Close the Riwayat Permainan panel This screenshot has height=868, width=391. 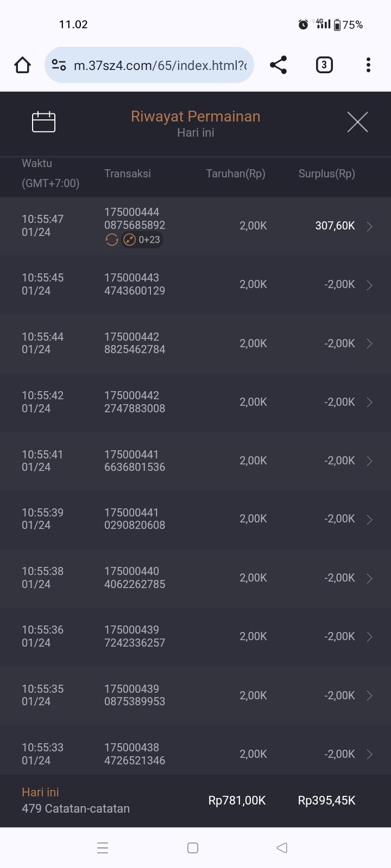click(357, 122)
